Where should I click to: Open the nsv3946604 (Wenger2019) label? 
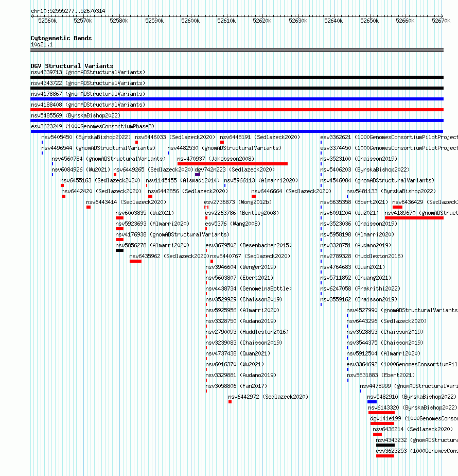pyautogui.click(x=241, y=267)
